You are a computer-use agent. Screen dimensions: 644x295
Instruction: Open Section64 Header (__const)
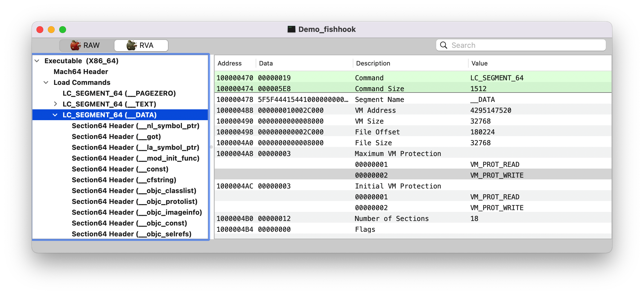tap(120, 169)
